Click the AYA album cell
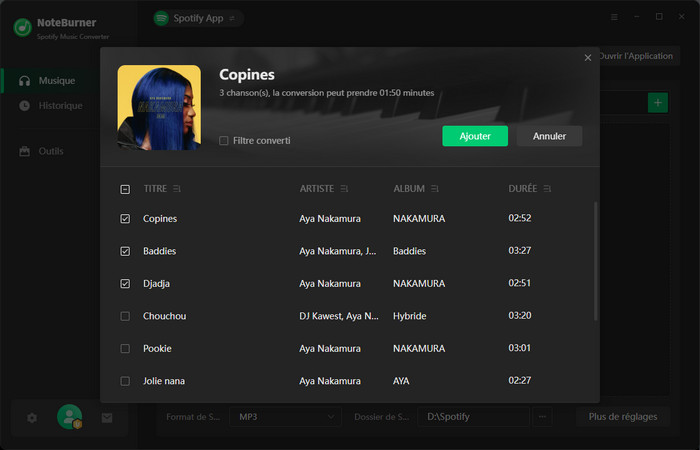Image resolution: width=700 pixels, height=450 pixels. pos(401,381)
